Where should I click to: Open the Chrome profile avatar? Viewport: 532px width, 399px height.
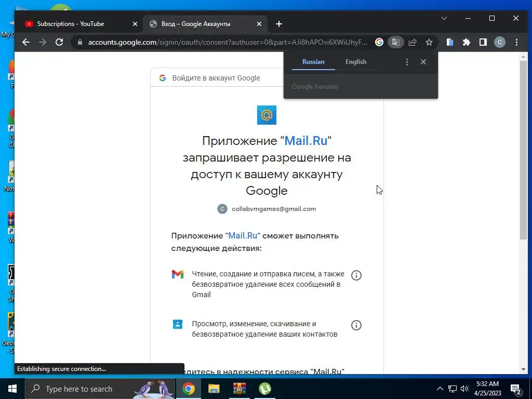(499, 42)
